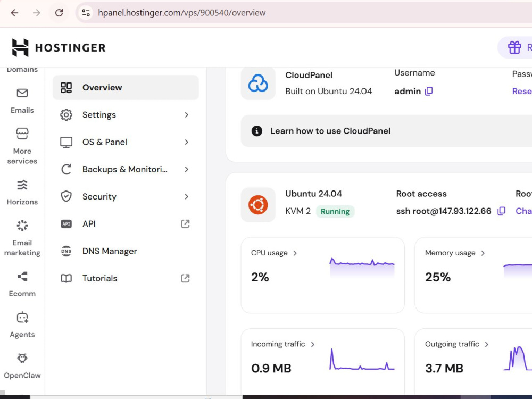Click the info icon in CloudPanel banner

(x=257, y=131)
